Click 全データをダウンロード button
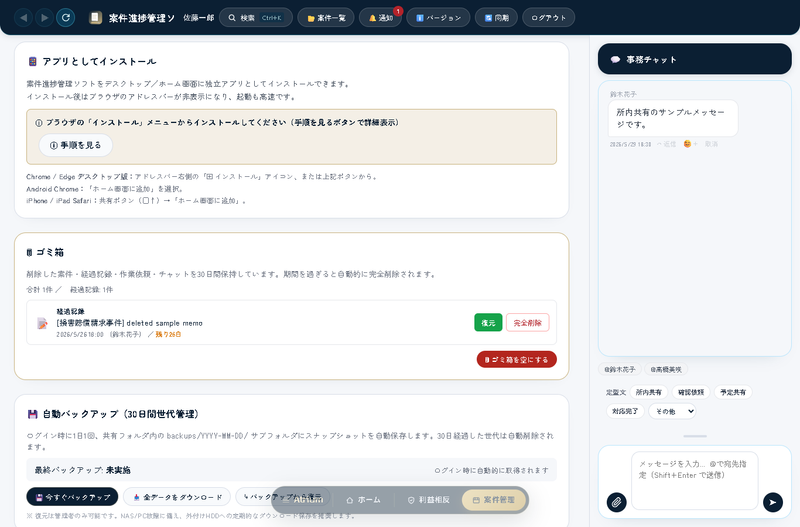The image size is (800, 527). (x=177, y=497)
